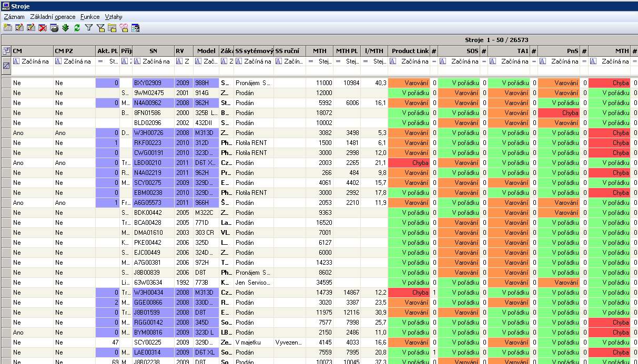Click the Akt. PL value 47
The height and width of the screenshot is (364, 638).
point(108,342)
